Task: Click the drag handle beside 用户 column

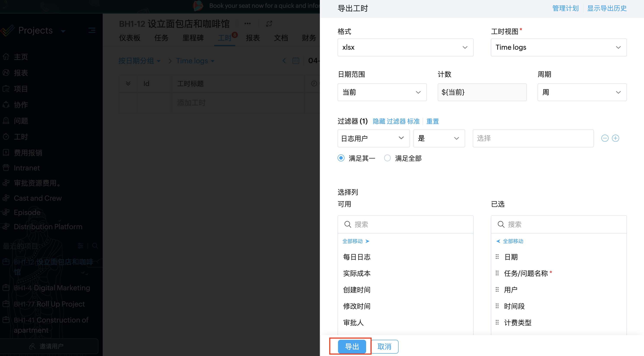Action: click(497, 290)
